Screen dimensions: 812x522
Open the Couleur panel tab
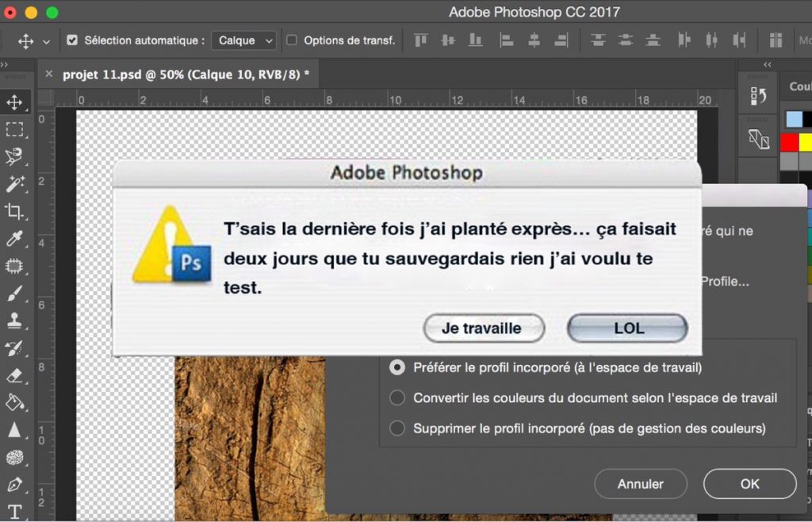[800, 86]
